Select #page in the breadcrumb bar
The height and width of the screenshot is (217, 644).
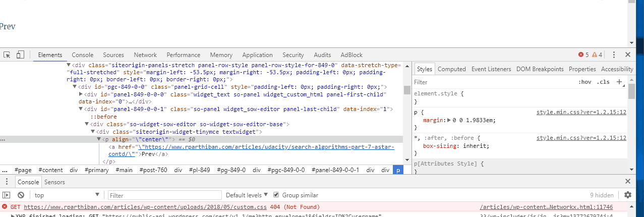23,170
